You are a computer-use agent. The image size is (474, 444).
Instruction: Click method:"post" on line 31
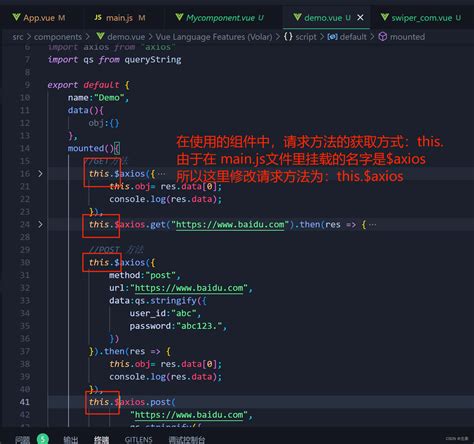tap(145, 275)
